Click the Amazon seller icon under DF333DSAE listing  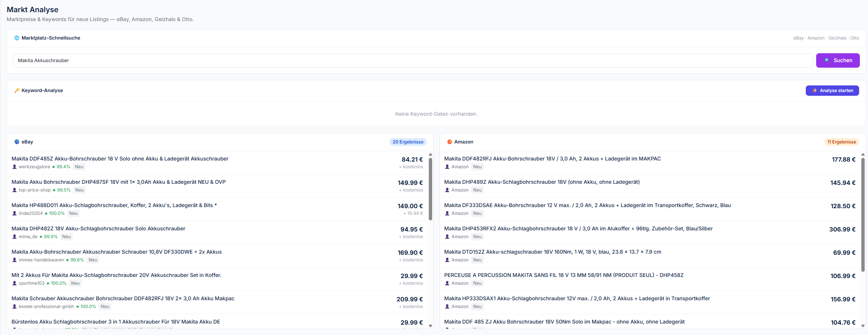[x=447, y=213]
